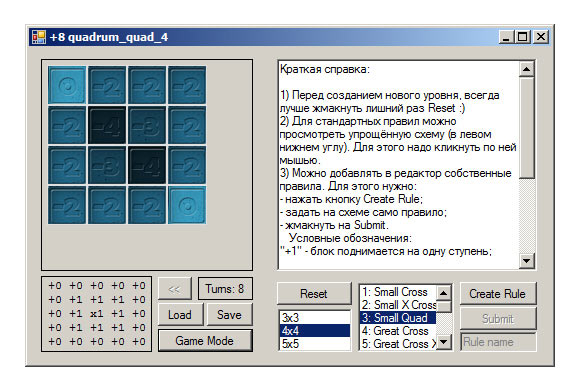Click the x1 center cell in the rule scheme
Screen dimensions: 580x390
(x=97, y=314)
